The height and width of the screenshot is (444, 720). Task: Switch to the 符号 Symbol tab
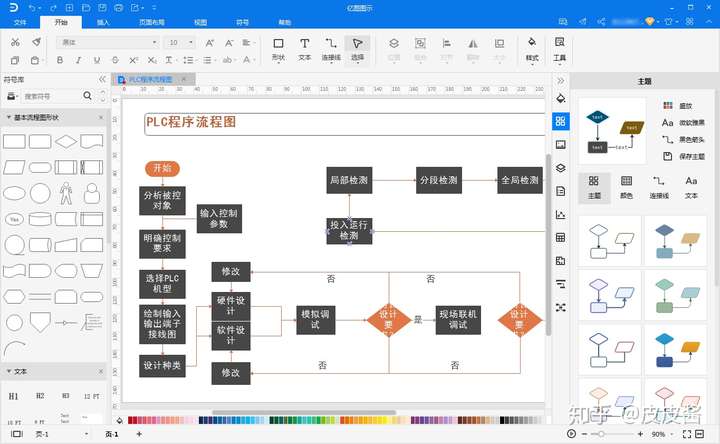242,22
